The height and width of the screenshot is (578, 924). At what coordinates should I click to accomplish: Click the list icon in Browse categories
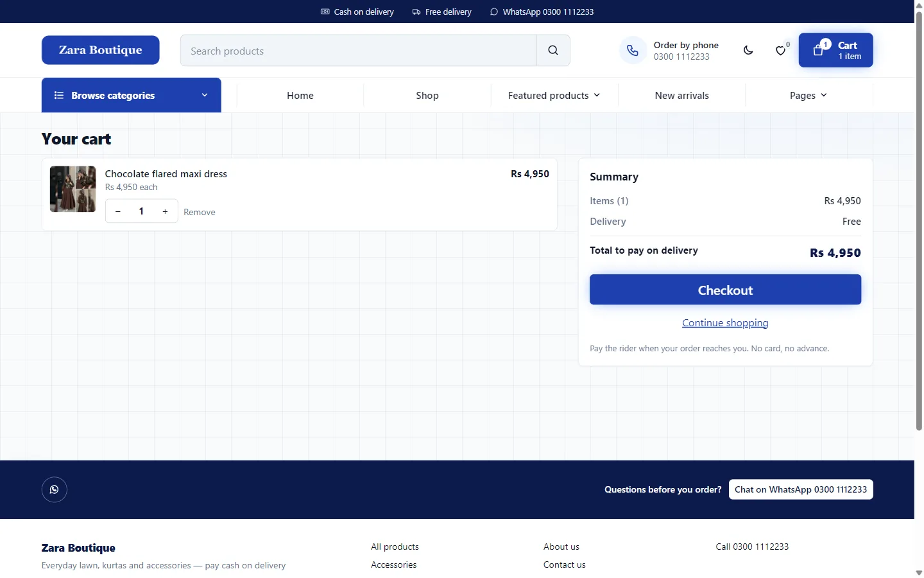(x=59, y=95)
